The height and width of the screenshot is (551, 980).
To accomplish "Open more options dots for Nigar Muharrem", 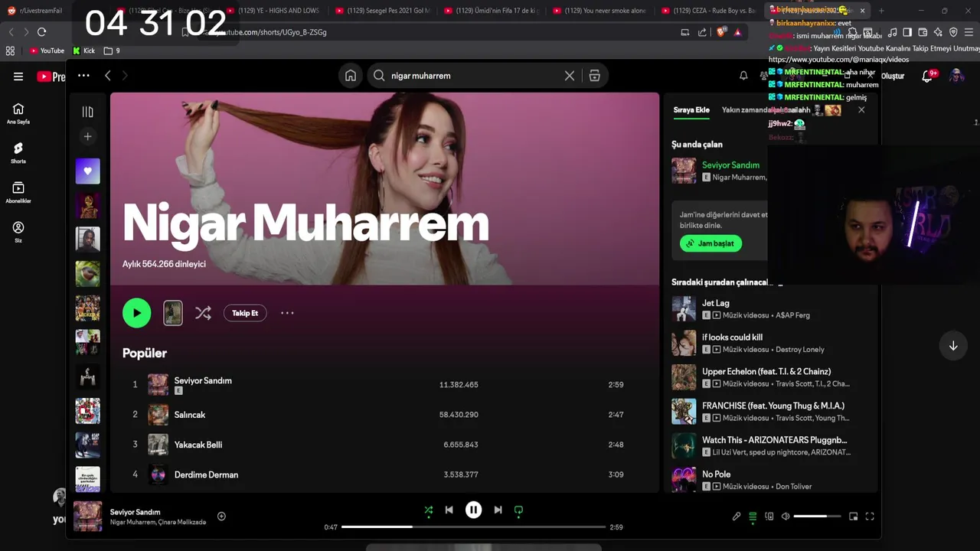I will click(287, 313).
